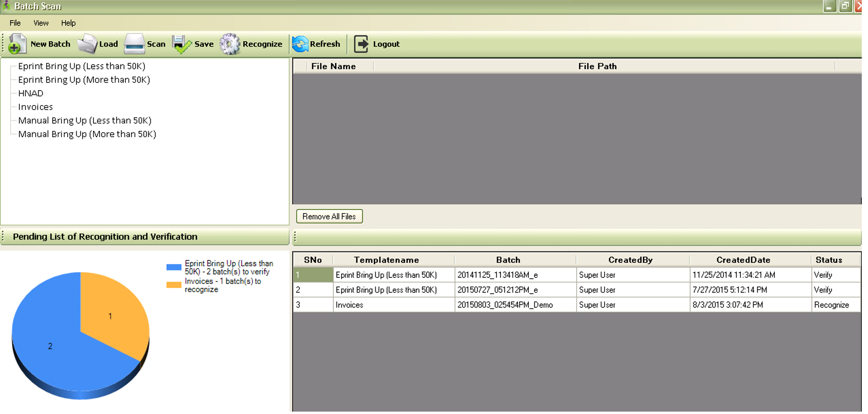Click the New Batch toolbar label

coord(50,44)
